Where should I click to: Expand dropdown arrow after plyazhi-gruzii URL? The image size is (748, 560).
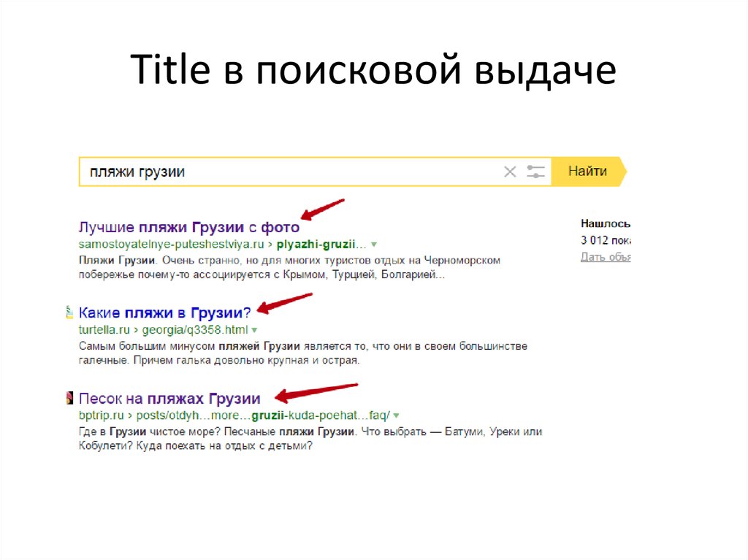click(x=374, y=245)
